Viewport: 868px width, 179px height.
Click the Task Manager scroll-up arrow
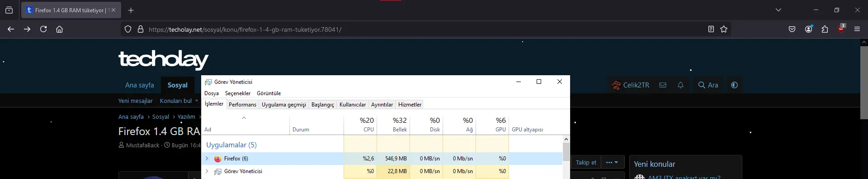pyautogui.click(x=566, y=139)
